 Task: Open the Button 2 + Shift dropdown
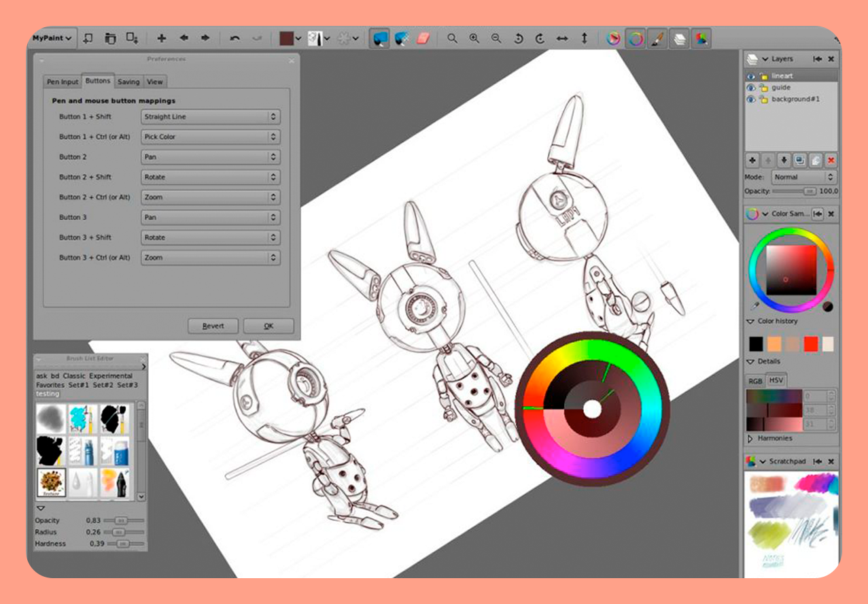click(x=211, y=177)
